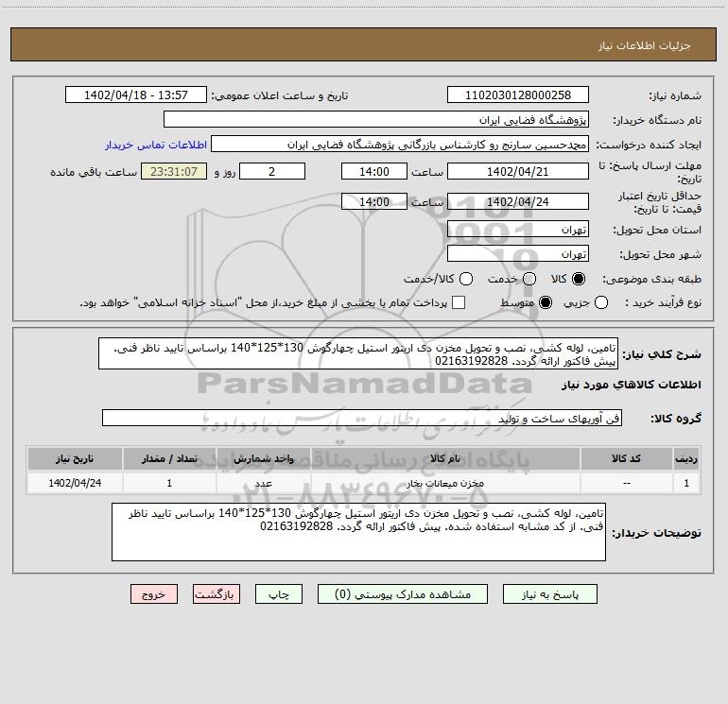The image size is (728, 704).
Task: Select the کالا/خدمت radio button
Action: point(466,279)
